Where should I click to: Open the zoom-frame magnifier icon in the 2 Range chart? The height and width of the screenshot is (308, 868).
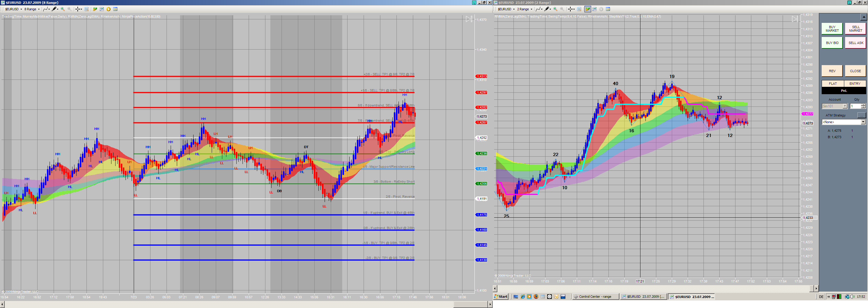coord(579,9)
